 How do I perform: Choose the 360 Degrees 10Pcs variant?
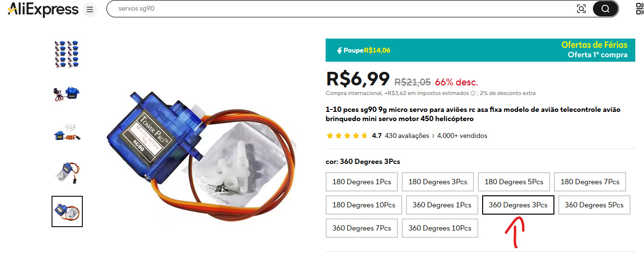point(440,228)
